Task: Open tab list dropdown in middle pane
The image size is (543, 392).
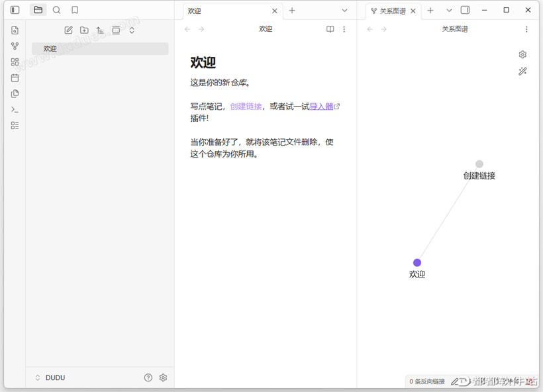Action: click(344, 11)
